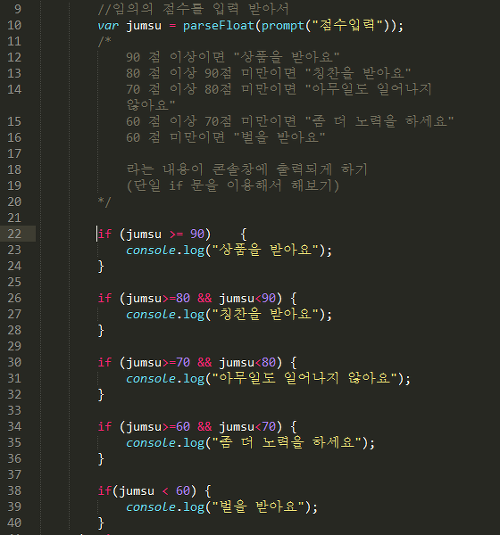Viewport: 500px width, 535px height.
Task: Click the '>=' operator on line 22
Action: click(x=176, y=234)
